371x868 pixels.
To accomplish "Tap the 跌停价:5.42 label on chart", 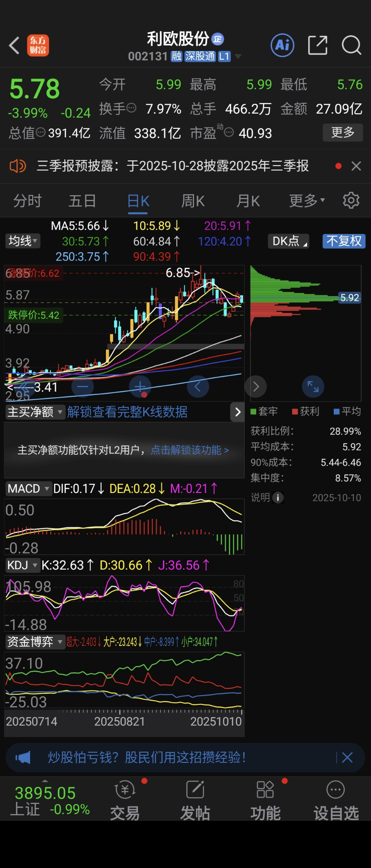I will pos(34,315).
